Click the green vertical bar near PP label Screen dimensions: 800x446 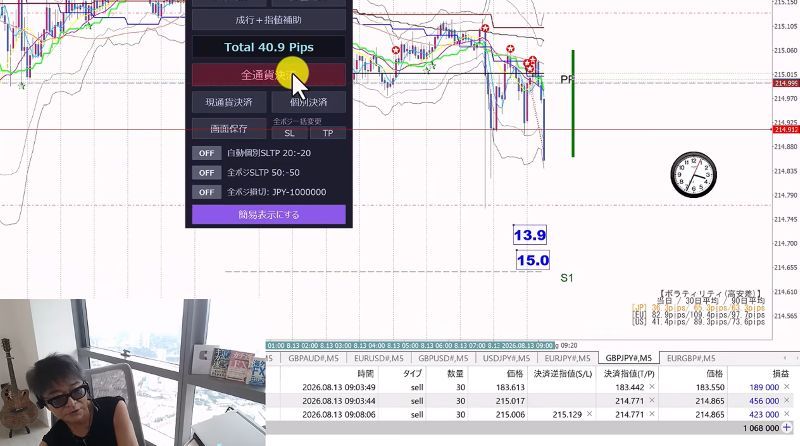[x=573, y=103]
